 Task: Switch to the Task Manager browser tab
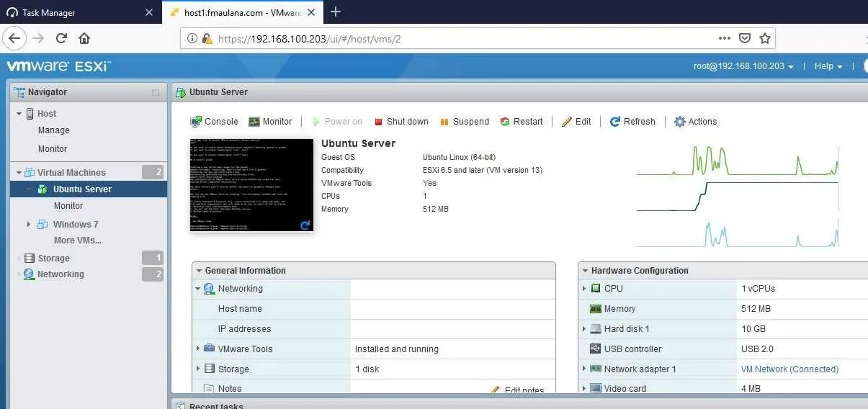79,13
